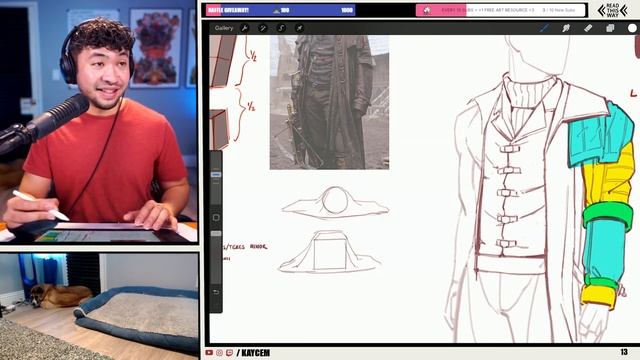Adjust the brush opacity slider handle
The width and height of the screenshot is (640, 360).
pyautogui.click(x=216, y=233)
